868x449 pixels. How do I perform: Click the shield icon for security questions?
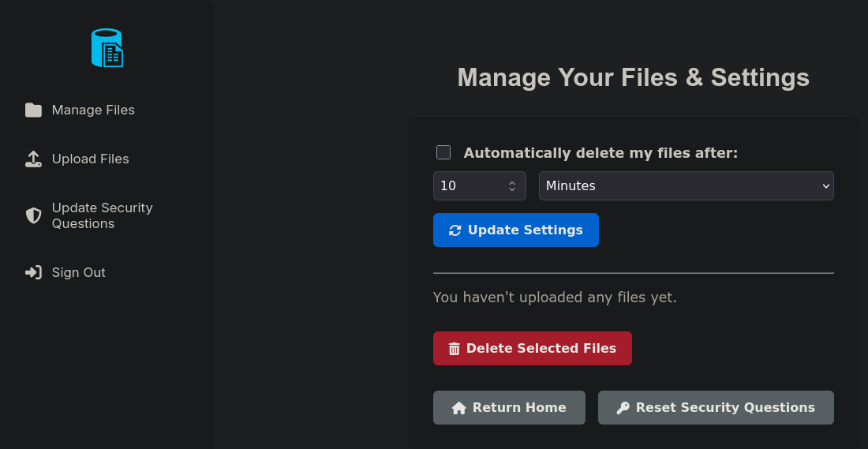33,215
